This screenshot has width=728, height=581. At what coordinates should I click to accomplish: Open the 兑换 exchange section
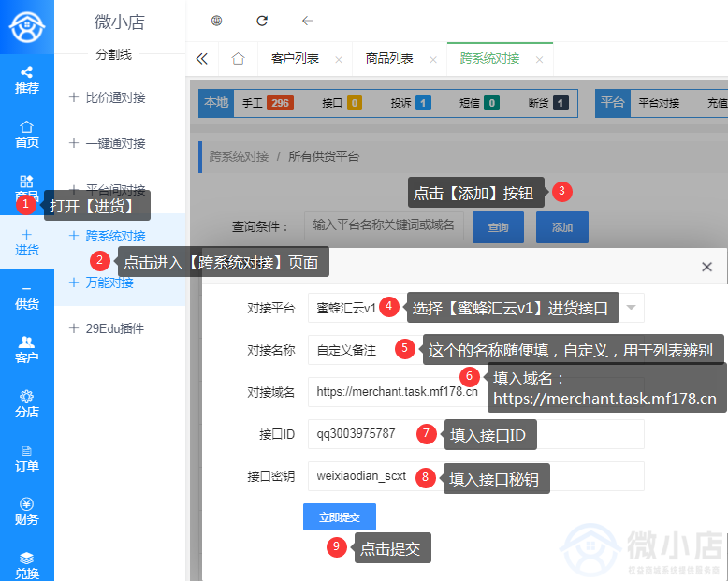pos(26,566)
